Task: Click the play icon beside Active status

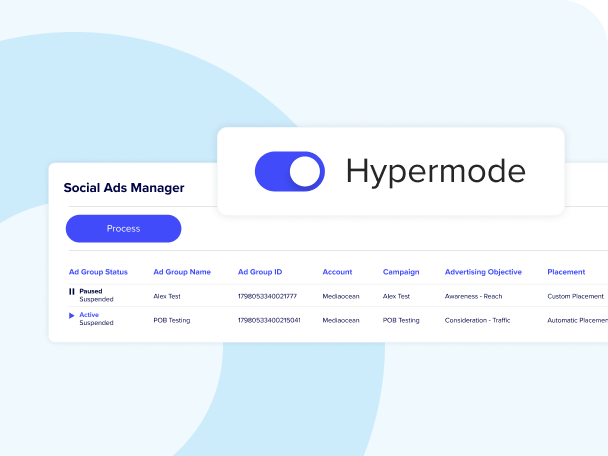Action: 72,315
